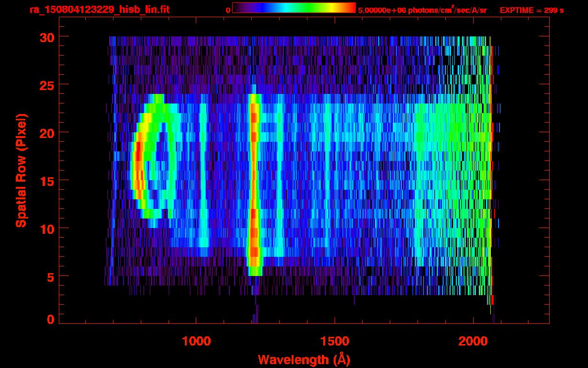This screenshot has height=368, width=588.
Task: Click the rainbow color scale bar
Action: click(294, 8)
